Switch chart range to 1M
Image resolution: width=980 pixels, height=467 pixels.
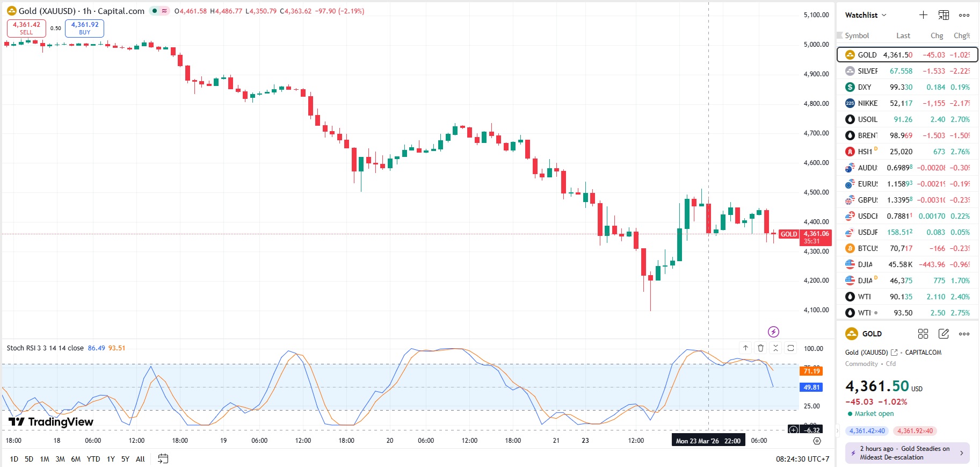pyautogui.click(x=45, y=459)
